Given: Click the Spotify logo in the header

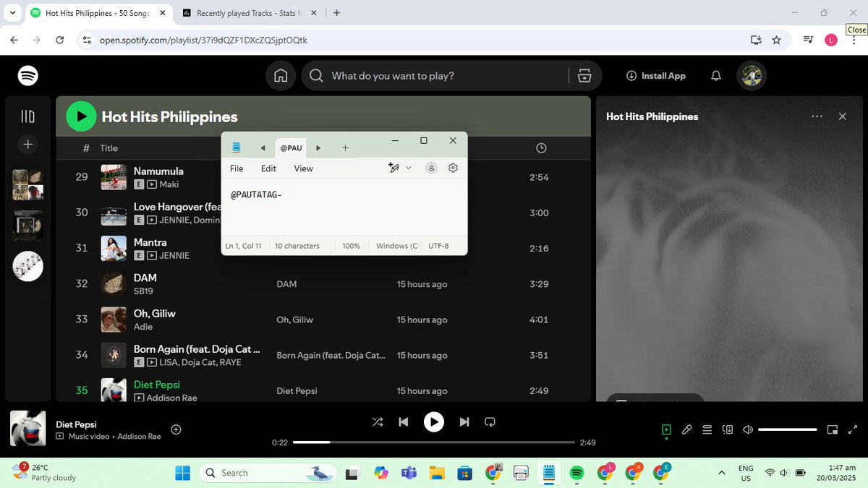Looking at the screenshot, I should [x=28, y=75].
